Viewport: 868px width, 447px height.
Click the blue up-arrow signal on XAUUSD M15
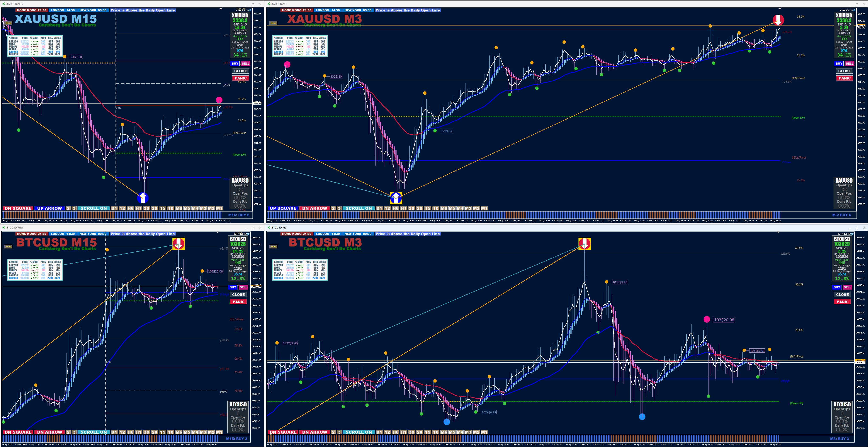pyautogui.click(x=143, y=197)
